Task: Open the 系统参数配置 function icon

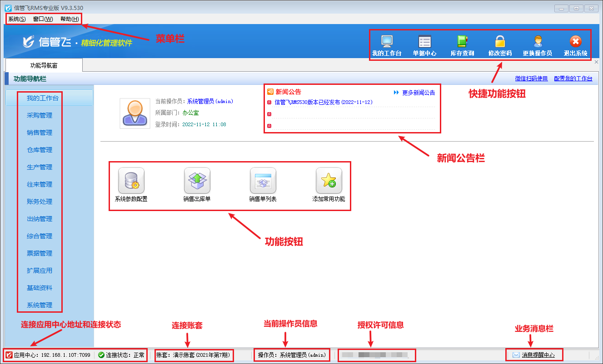Action: (131, 181)
